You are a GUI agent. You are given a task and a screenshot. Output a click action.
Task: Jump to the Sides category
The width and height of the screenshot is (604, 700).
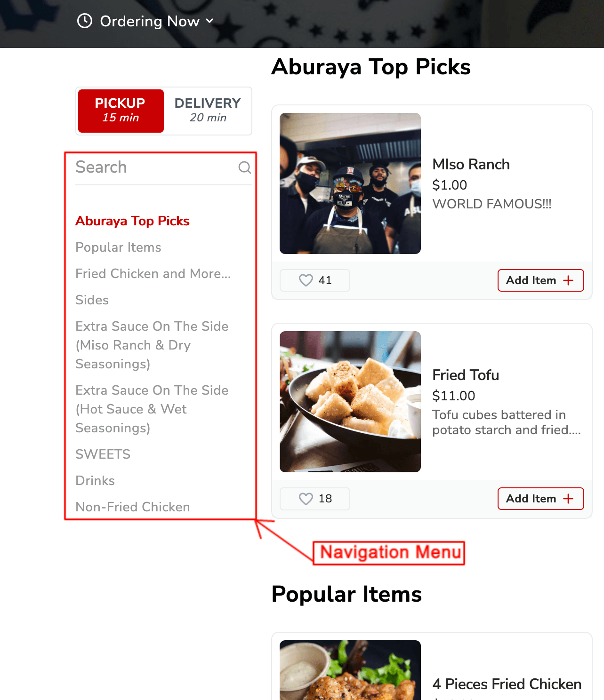pos(92,300)
